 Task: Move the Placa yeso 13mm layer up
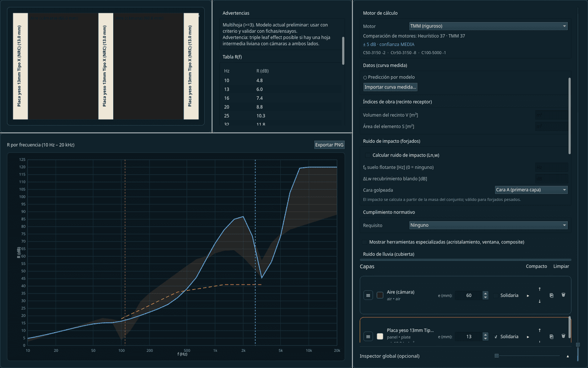[539, 330]
